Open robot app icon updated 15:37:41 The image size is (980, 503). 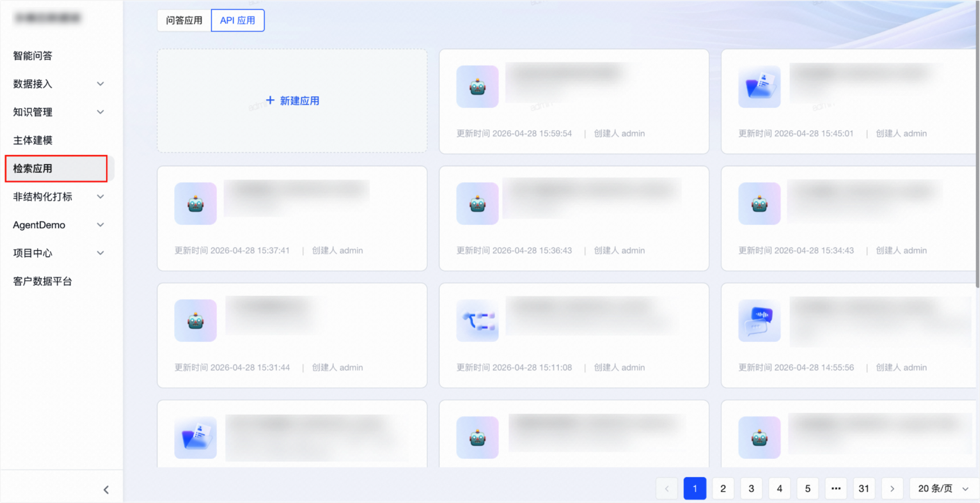[x=195, y=204]
